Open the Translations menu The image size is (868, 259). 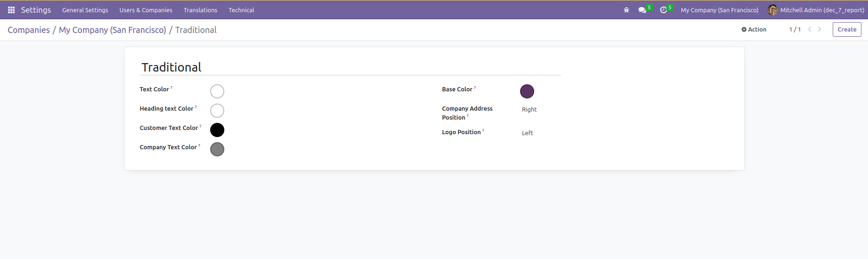click(200, 10)
